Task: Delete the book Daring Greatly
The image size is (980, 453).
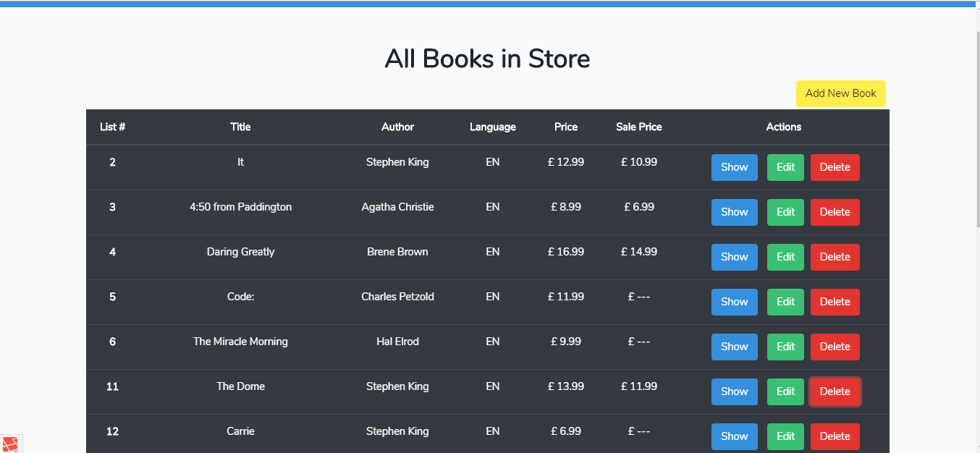Action: pos(835,257)
